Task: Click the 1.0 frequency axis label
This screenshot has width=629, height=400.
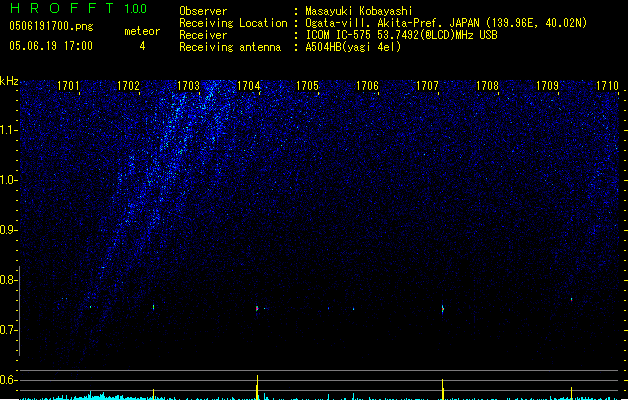Action: point(9,180)
